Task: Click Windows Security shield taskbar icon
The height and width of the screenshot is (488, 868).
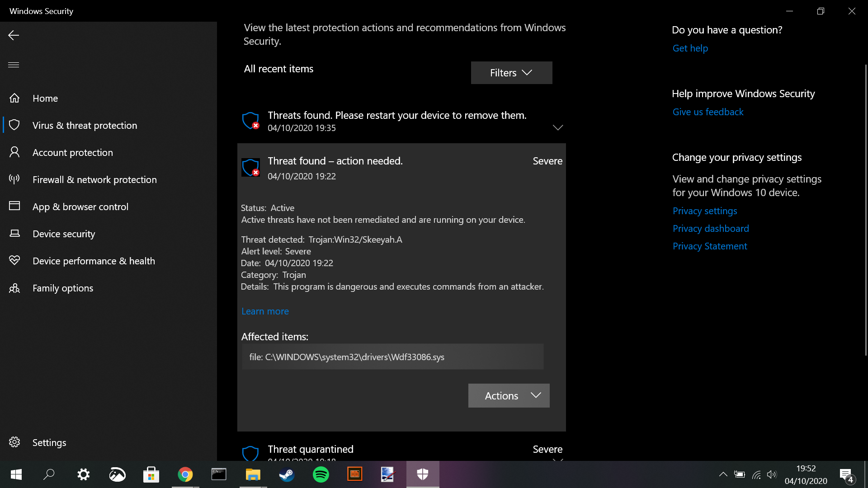Action: tap(423, 474)
